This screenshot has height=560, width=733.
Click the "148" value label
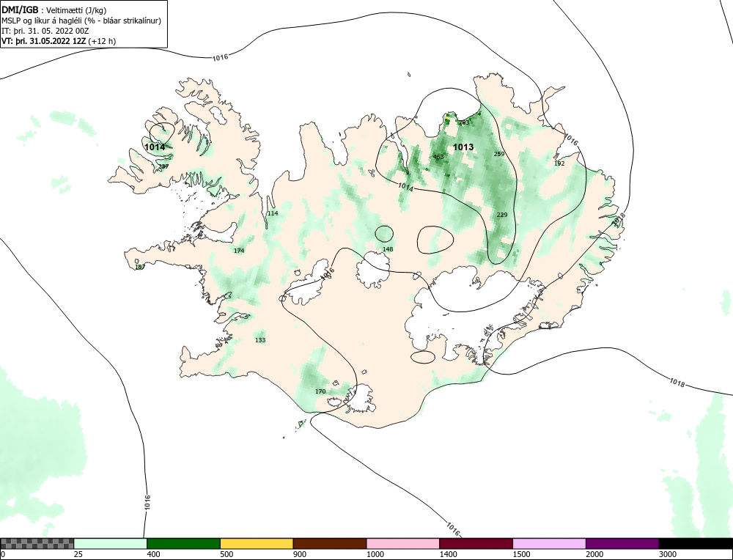pos(388,250)
